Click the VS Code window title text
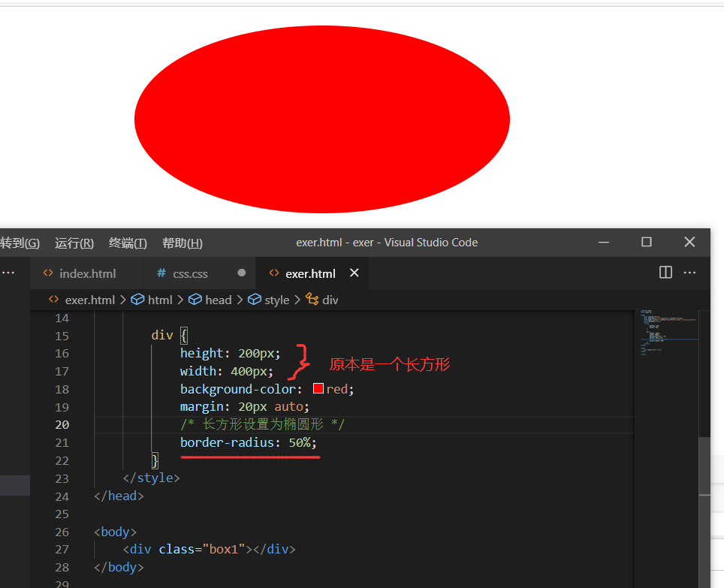This screenshot has height=588, width=724. coord(387,243)
